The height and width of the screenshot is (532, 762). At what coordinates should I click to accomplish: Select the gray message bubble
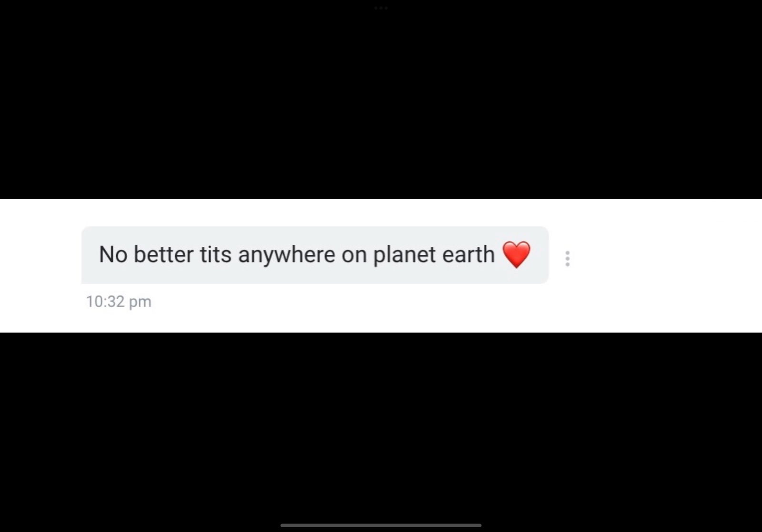tap(315, 255)
